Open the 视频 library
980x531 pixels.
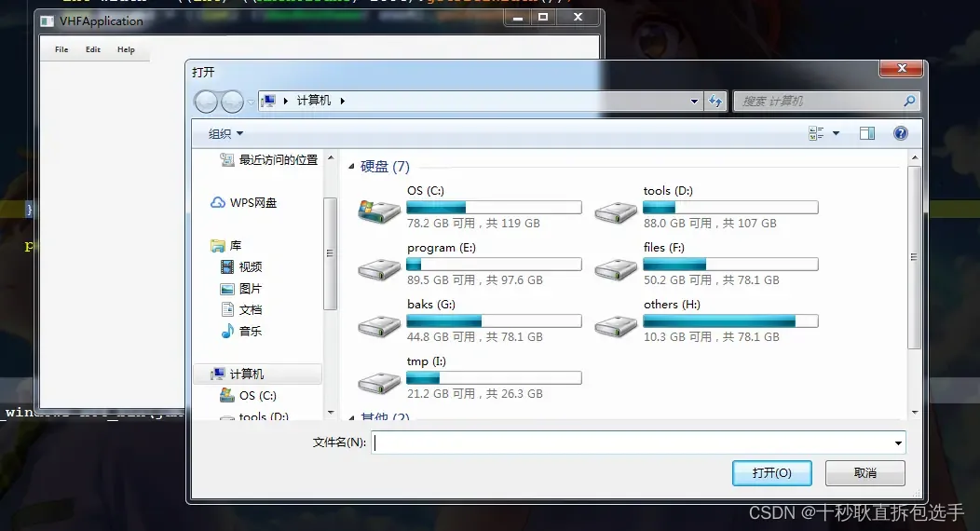click(x=242, y=266)
